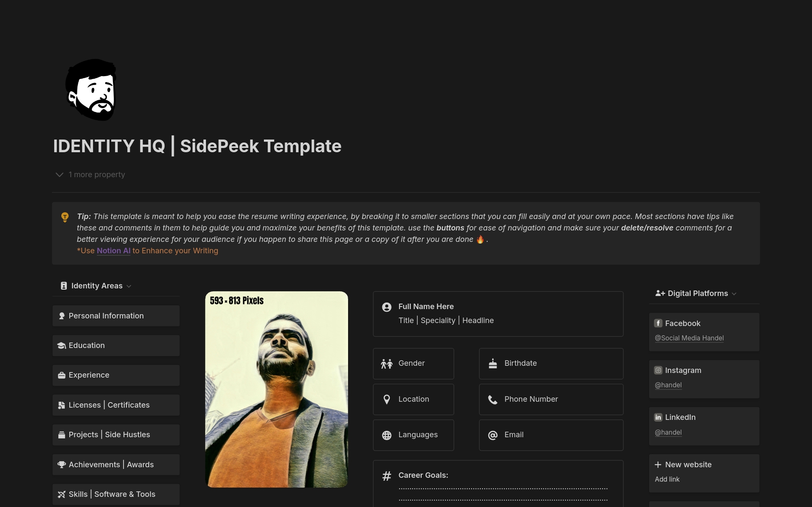Click the bearded man page icon
812x507 pixels.
coord(91,90)
